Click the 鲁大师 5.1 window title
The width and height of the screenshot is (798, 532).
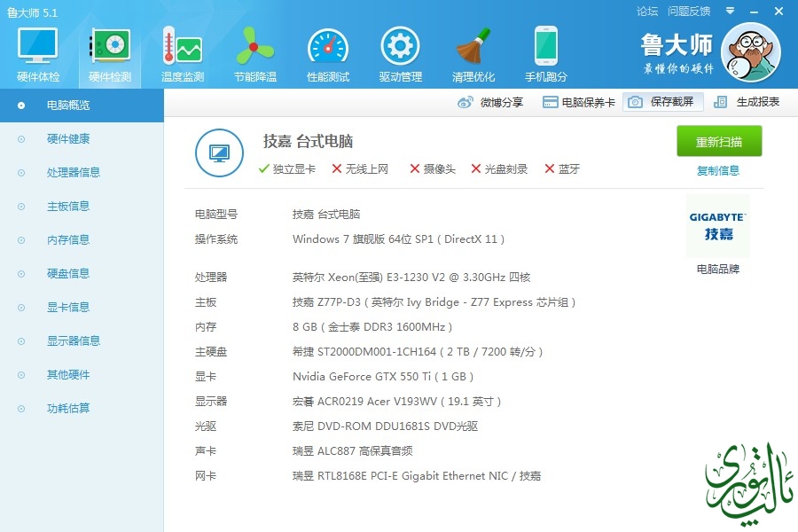click(x=32, y=12)
